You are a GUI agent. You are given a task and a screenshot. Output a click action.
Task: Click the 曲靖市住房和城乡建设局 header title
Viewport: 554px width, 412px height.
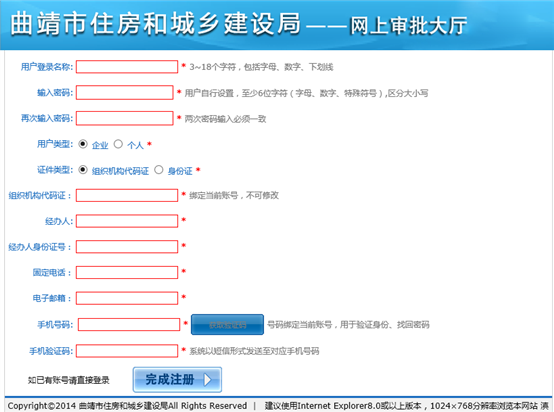155,24
